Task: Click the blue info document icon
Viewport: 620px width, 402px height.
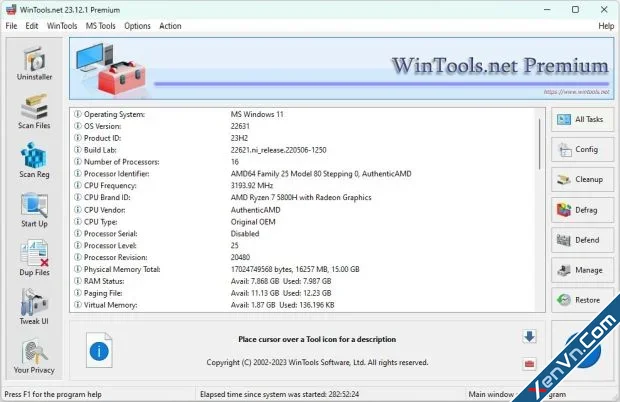Action: click(99, 350)
